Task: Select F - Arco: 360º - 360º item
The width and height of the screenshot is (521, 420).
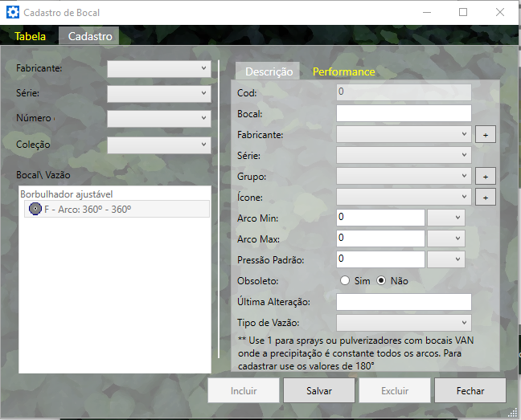Action: [x=88, y=210]
